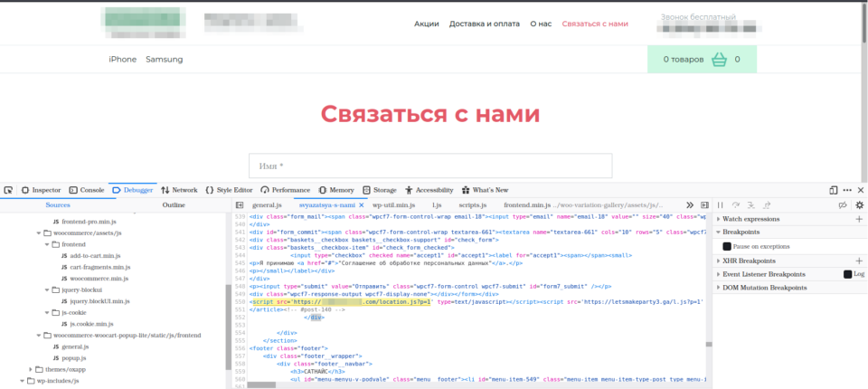Go to the Samsung category link
The height and width of the screenshot is (389, 868).
[164, 60]
